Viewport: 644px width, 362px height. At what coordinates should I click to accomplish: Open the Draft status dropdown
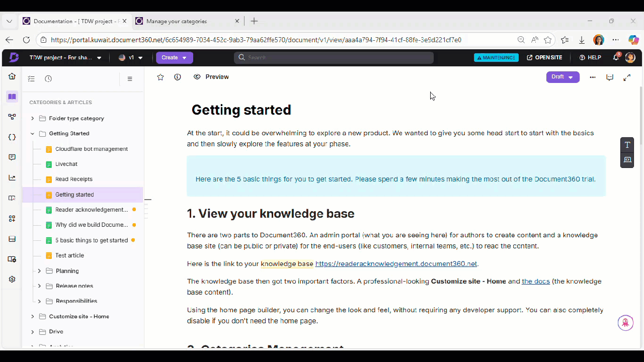[562, 77]
